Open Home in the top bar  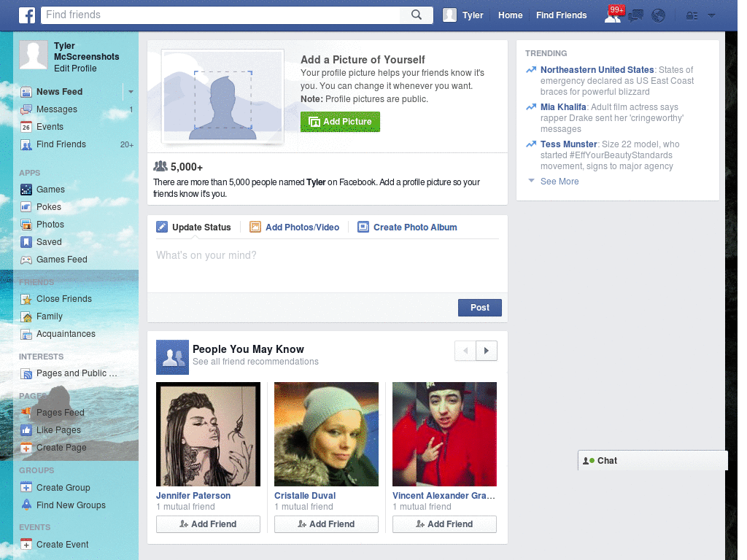510,15
